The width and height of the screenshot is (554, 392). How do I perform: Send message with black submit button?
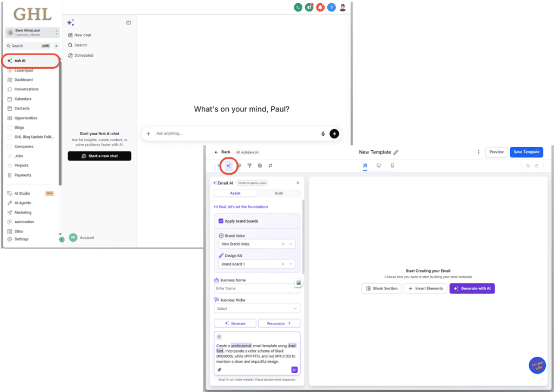click(334, 134)
